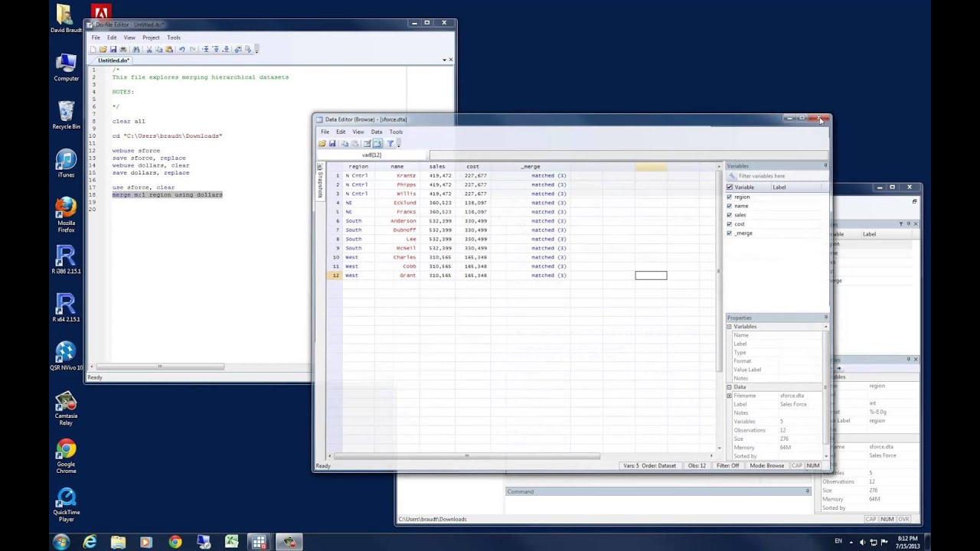Click Internet Explorer taskbar icon
The width and height of the screenshot is (980, 551).
pos(90,542)
